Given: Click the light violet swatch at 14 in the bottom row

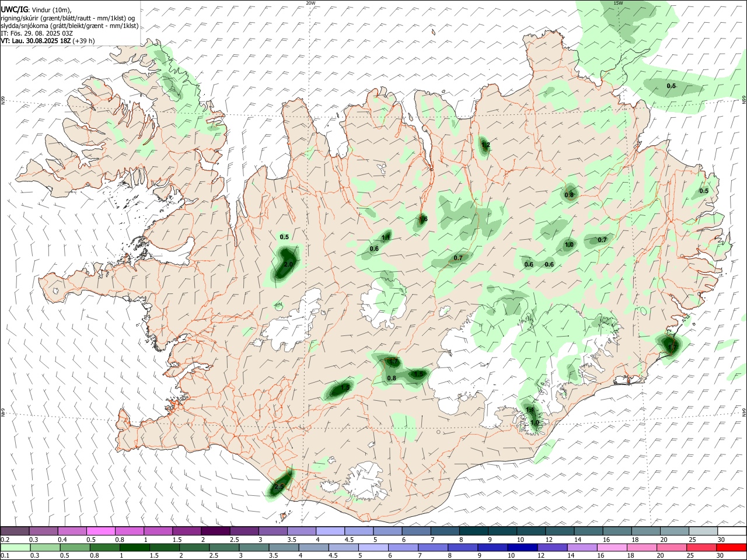Looking at the screenshot, I should pos(582,548).
